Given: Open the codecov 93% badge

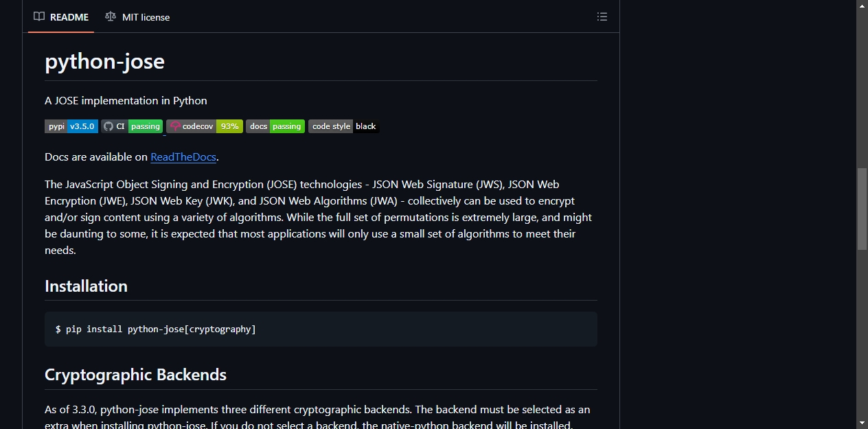Looking at the screenshot, I should 205,126.
